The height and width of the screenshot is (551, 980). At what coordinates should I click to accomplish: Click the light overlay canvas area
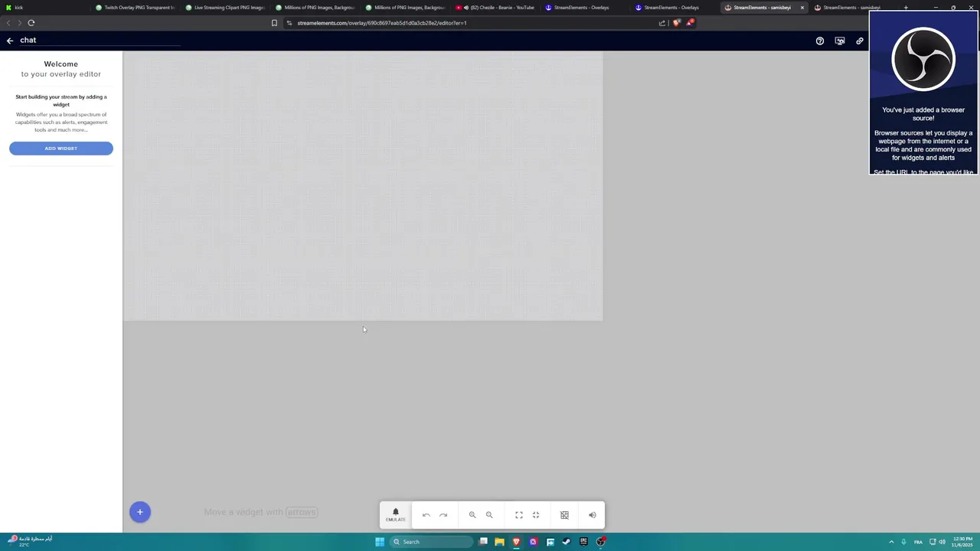pyautogui.click(x=363, y=186)
